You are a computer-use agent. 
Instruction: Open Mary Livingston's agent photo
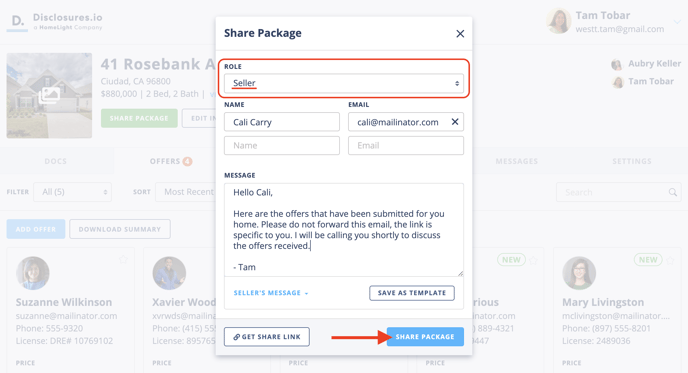pyautogui.click(x=579, y=273)
